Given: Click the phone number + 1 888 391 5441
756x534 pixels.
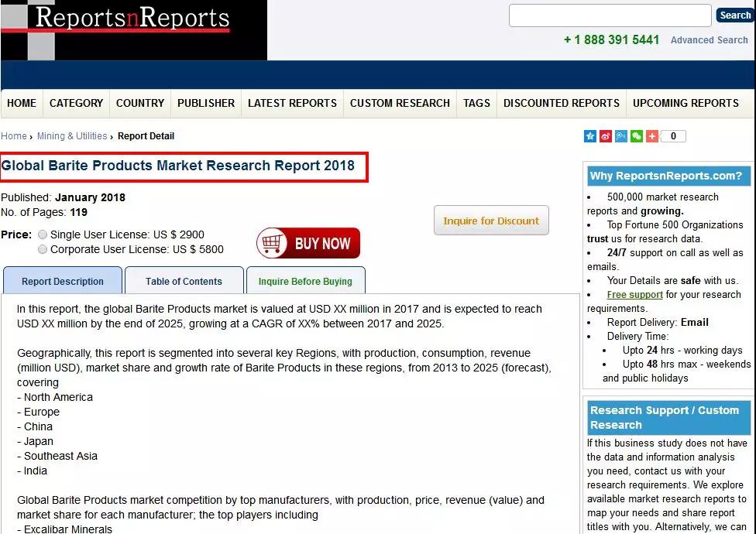Looking at the screenshot, I should [611, 40].
